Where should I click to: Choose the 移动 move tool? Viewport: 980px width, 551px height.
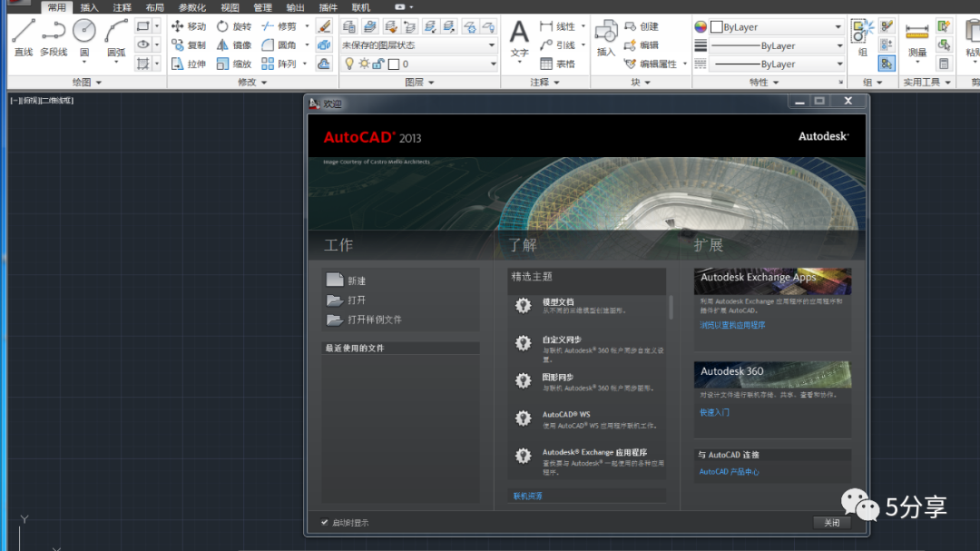(189, 26)
